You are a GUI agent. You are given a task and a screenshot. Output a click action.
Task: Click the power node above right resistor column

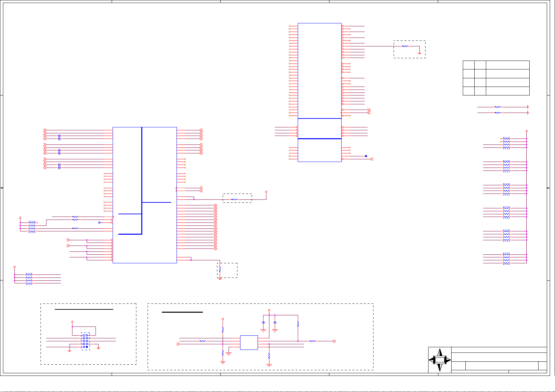click(526, 131)
